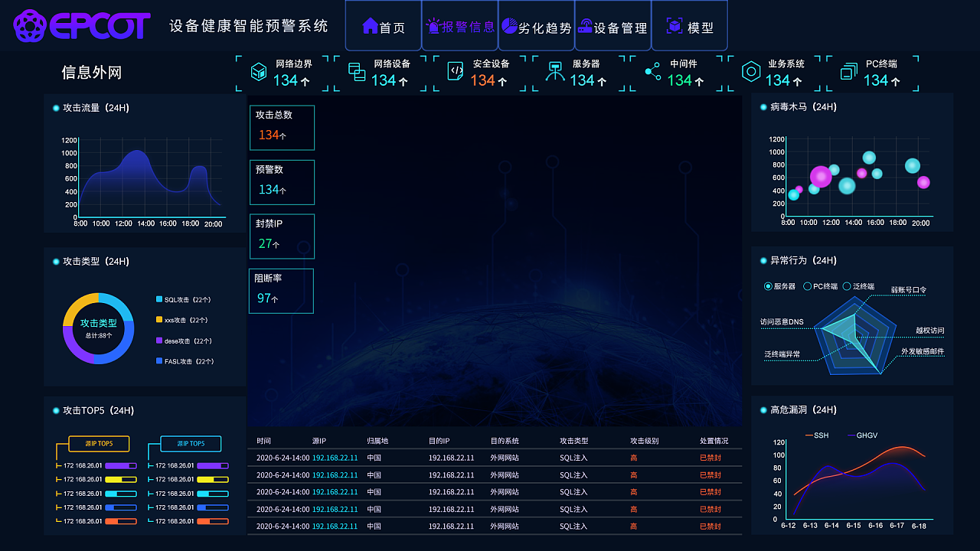
Task: Click the house icon on 首页
Action: tap(370, 26)
